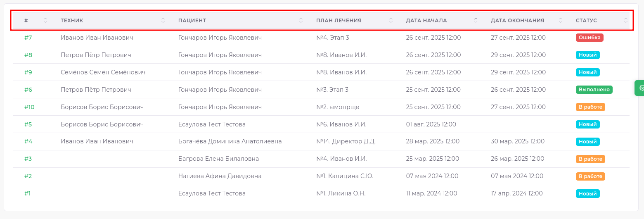
Task: Click treatment plan №14. Директор Д.Д.
Action: (x=346, y=141)
